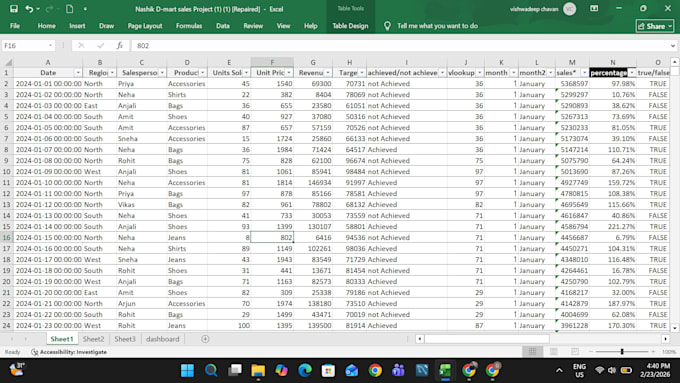The width and height of the screenshot is (680, 383).
Task: Open the Revenue column filter dropdown
Action: click(328, 72)
